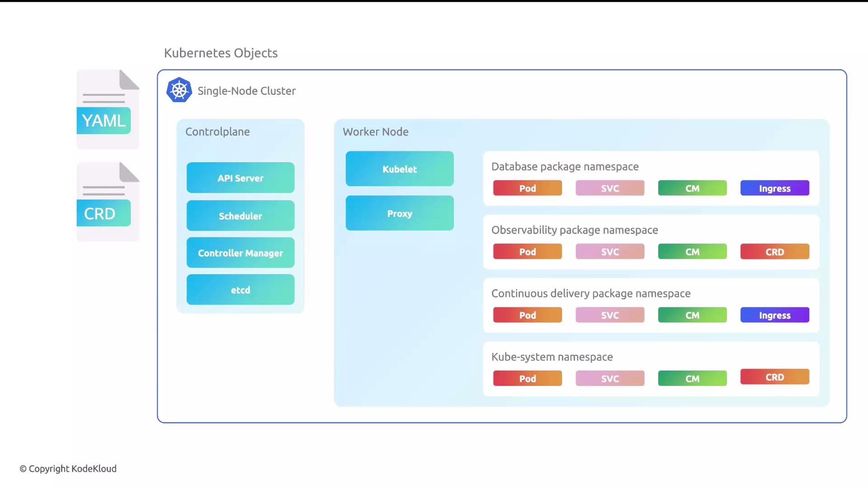Click Pod in Kube-system namespace
The width and height of the screenshot is (868, 488).
(528, 378)
